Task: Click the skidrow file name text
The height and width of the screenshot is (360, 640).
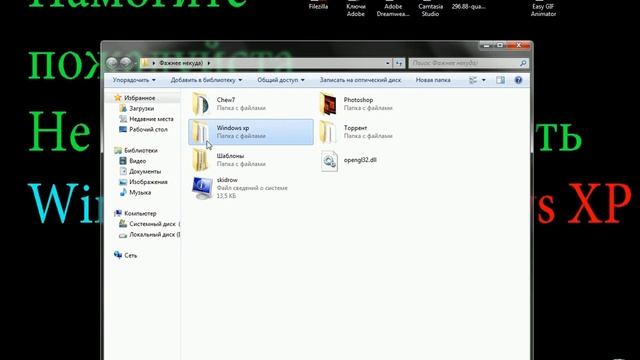Action: coord(227,180)
